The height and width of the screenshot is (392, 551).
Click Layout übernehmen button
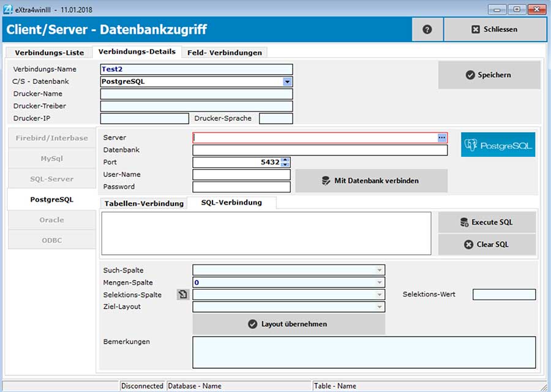coord(288,324)
